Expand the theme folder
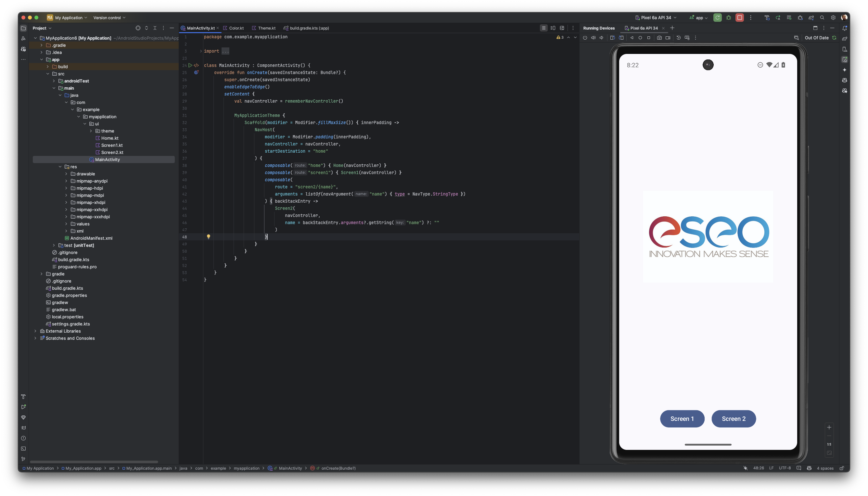This screenshot has height=496, width=868. point(91,131)
